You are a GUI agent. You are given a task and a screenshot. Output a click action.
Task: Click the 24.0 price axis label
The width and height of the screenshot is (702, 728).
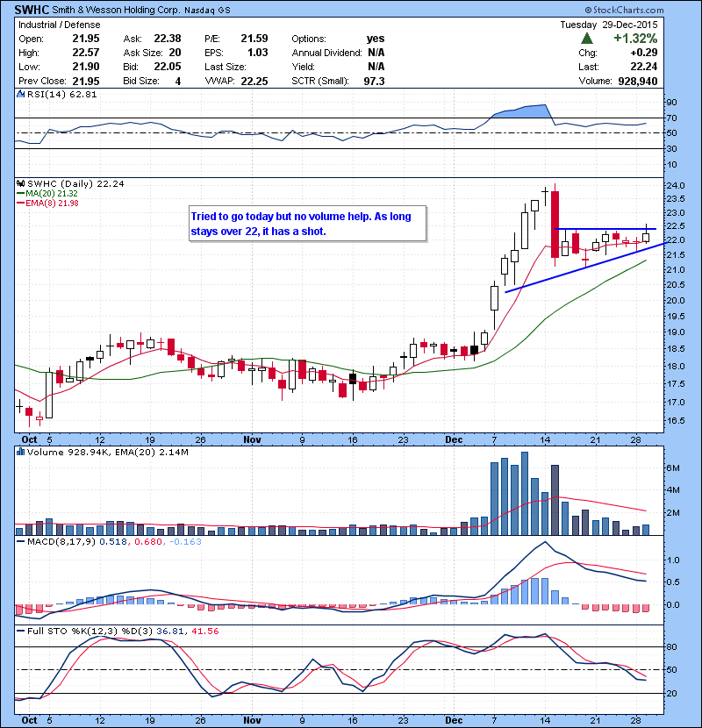pyautogui.click(x=675, y=186)
